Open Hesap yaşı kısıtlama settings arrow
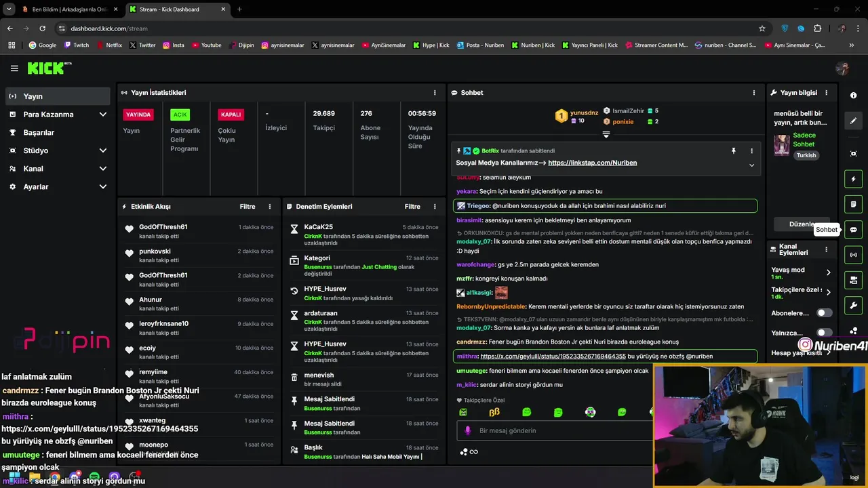868x488 pixels. (x=828, y=352)
